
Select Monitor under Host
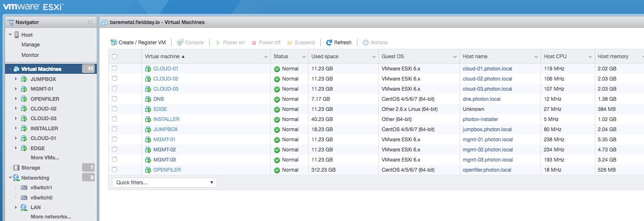pos(30,55)
